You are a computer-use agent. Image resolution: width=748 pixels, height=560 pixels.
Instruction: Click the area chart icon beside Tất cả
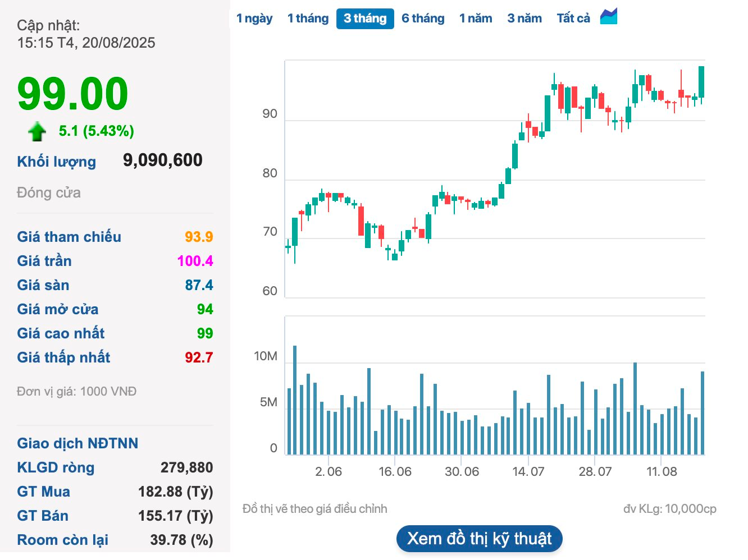(609, 17)
